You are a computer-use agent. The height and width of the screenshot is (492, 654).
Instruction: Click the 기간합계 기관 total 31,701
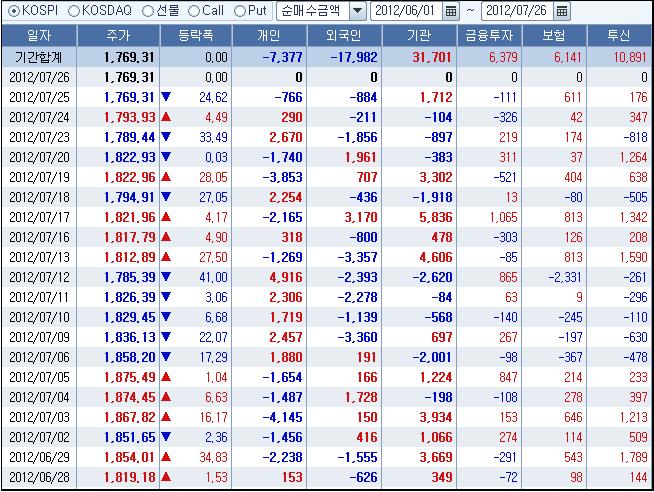[x=432, y=57]
